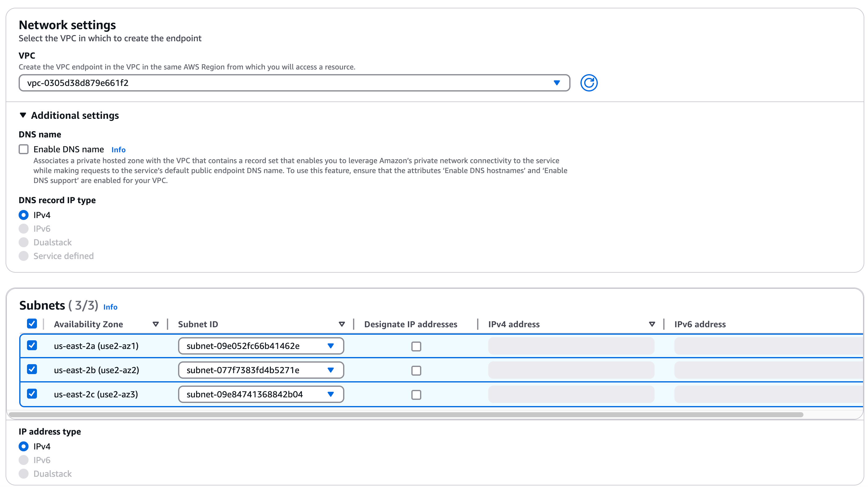Open subnet dropdown for us-east-2a
Image resolution: width=868 pixels, height=487 pixels.
[331, 346]
